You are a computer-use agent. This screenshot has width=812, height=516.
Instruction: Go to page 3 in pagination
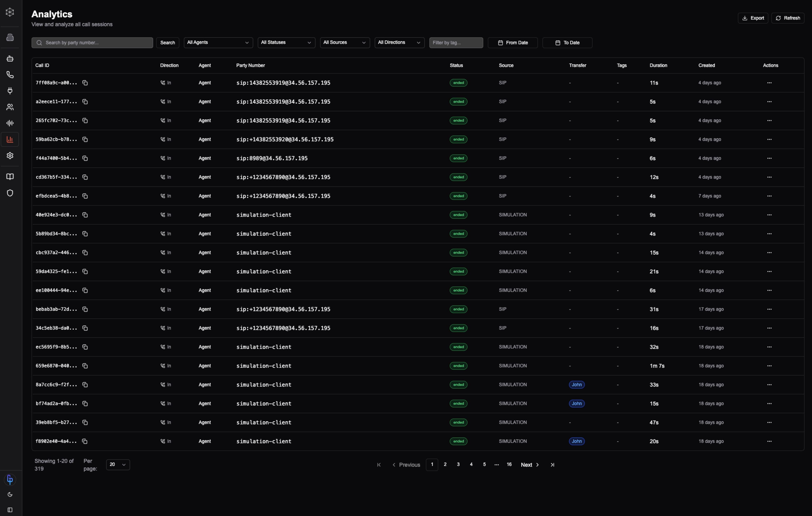click(x=458, y=464)
